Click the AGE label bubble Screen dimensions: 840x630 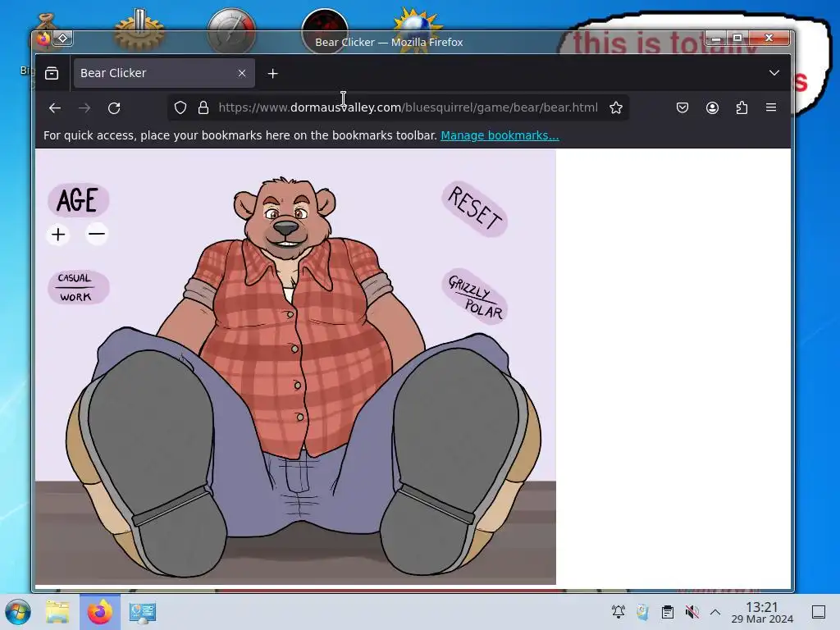tap(79, 200)
